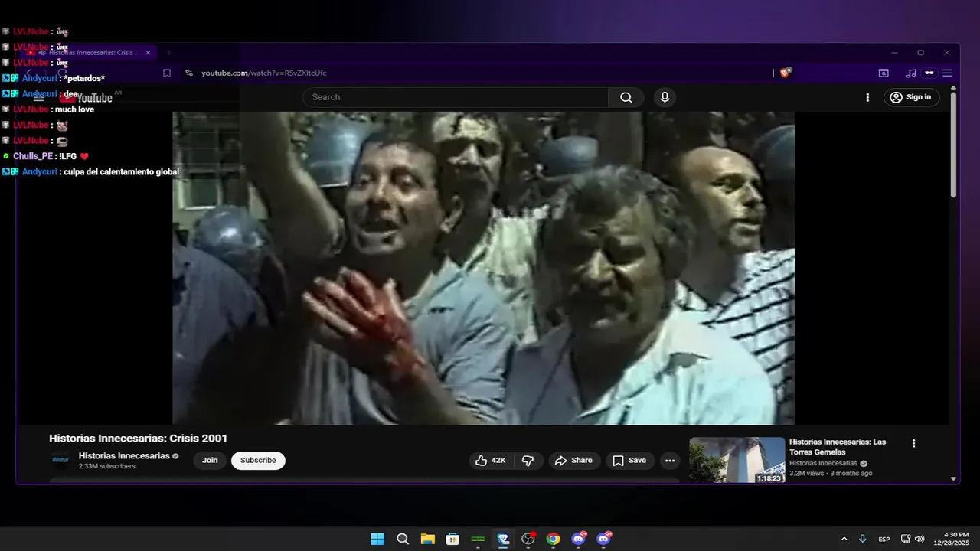Open YouTube settings three-dot menu

867,97
